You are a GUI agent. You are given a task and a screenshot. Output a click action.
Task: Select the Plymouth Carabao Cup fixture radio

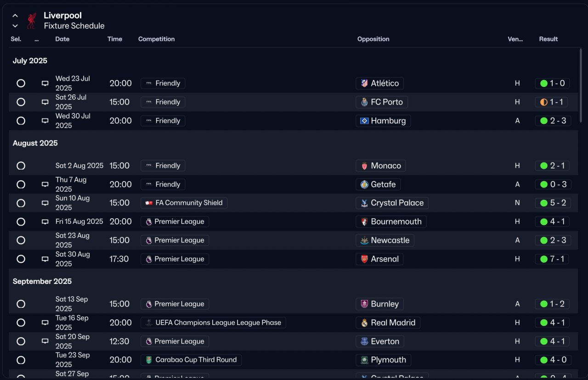[21, 360]
